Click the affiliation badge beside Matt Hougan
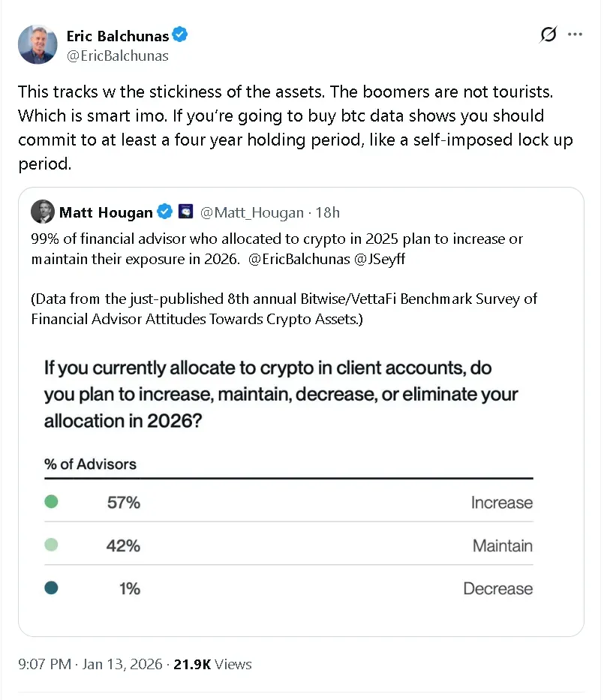 [187, 212]
